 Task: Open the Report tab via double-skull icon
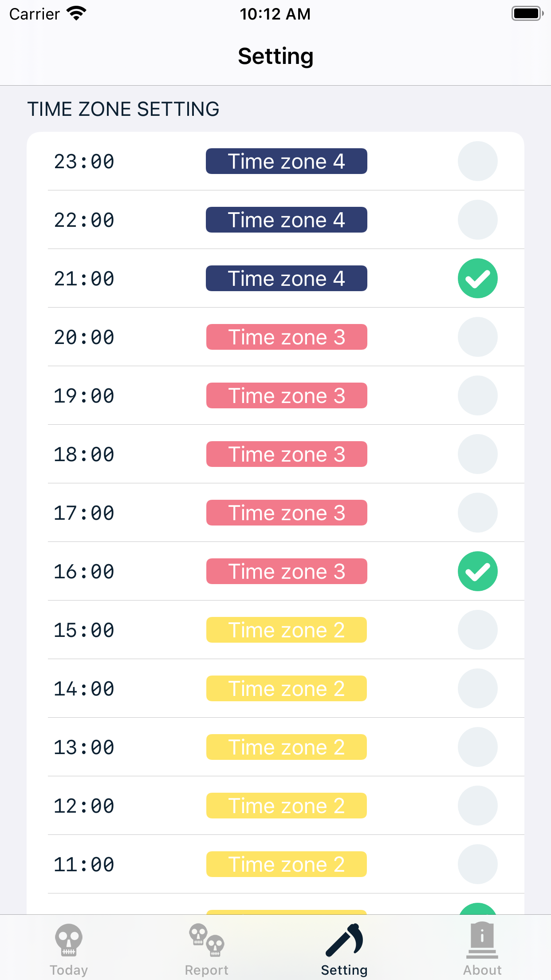[206, 939]
